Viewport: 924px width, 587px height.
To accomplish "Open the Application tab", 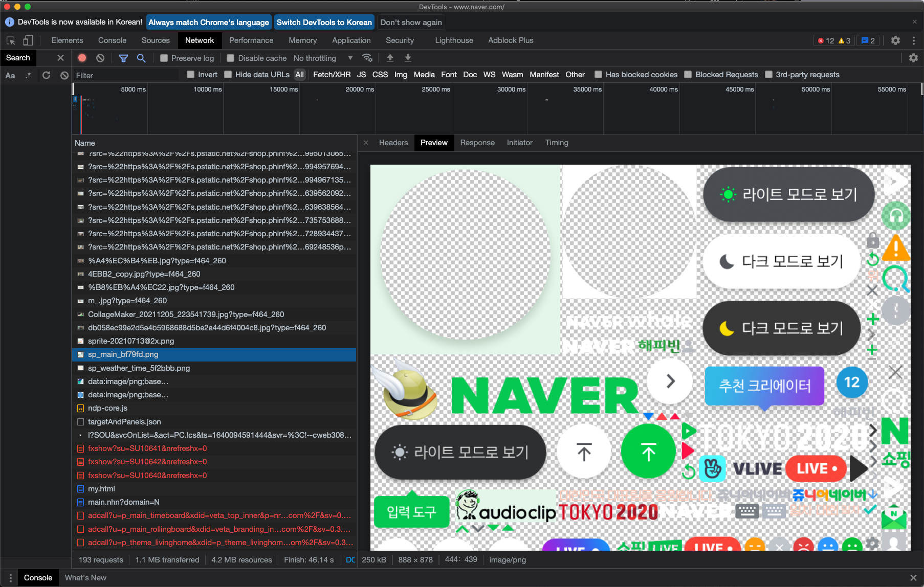I will click(351, 40).
